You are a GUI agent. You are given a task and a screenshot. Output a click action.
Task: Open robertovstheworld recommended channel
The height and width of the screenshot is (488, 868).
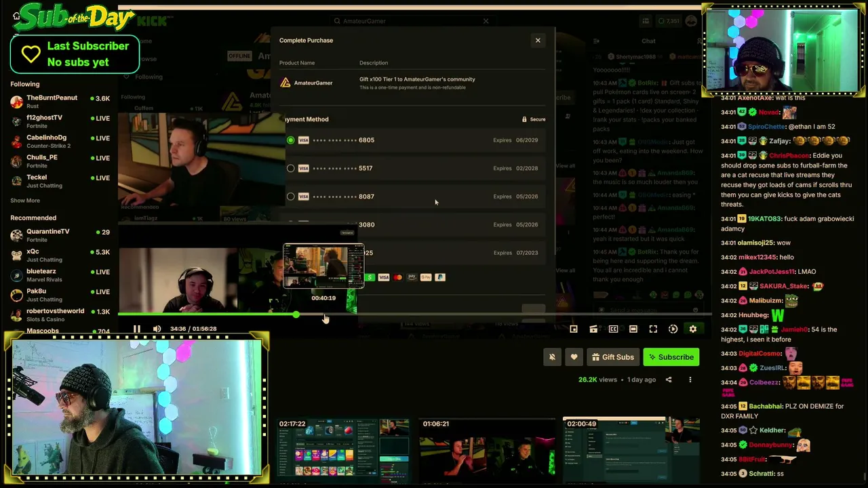point(60,314)
